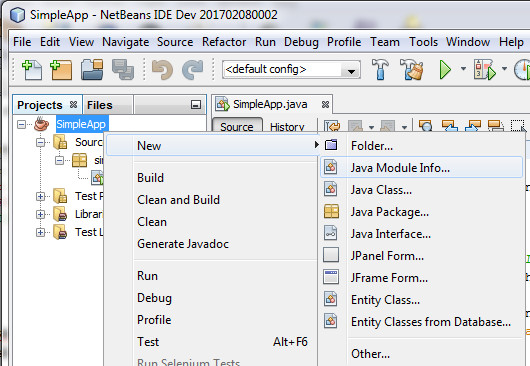The height and width of the screenshot is (366, 530).
Task: Click the Save All toolbar icon
Action: [x=123, y=70]
